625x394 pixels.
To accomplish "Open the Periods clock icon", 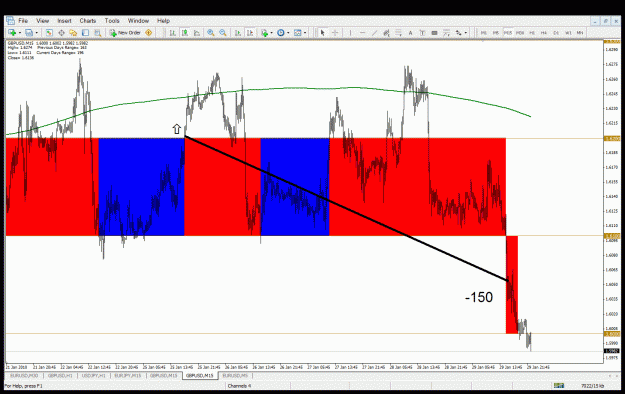I will pyautogui.click(x=281, y=33).
